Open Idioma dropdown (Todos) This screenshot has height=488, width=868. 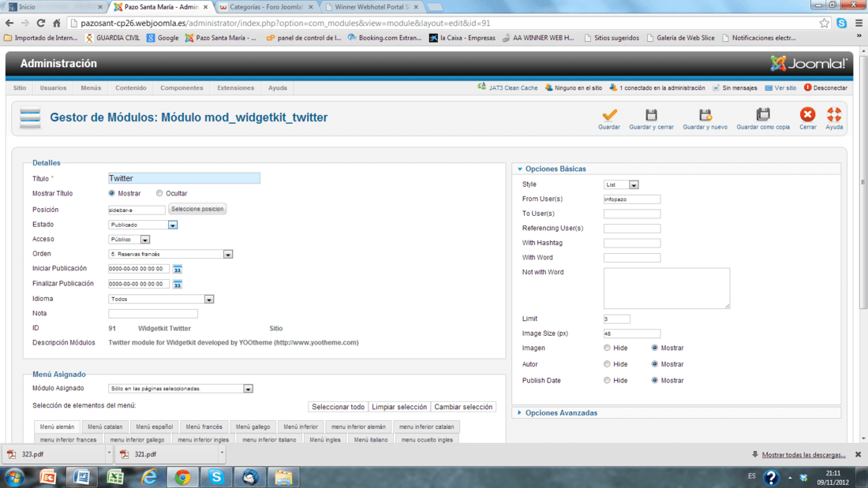(161, 299)
